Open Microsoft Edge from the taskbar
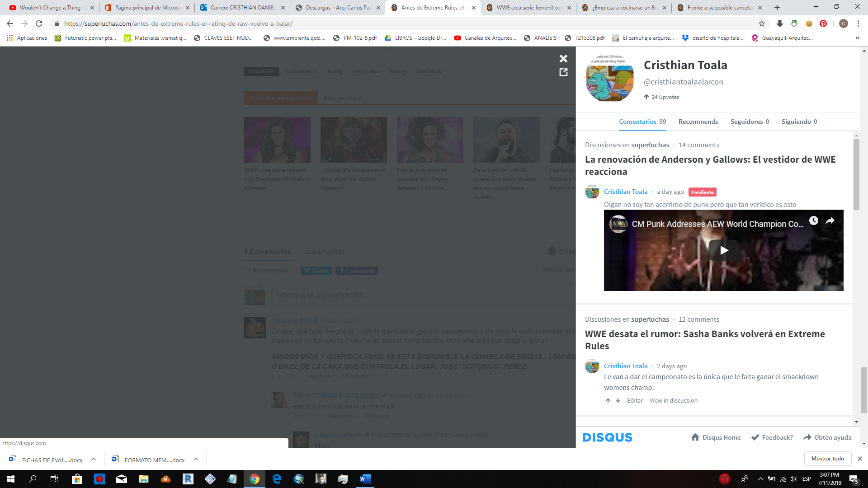The image size is (868, 488). (277, 479)
